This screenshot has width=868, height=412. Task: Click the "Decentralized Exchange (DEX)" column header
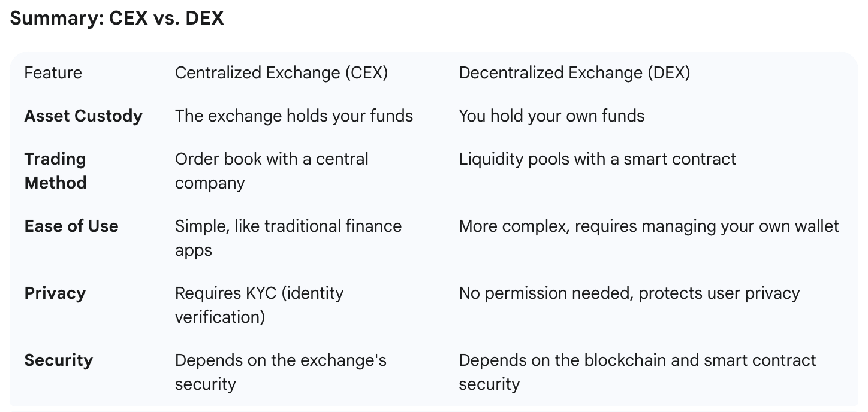coord(574,73)
